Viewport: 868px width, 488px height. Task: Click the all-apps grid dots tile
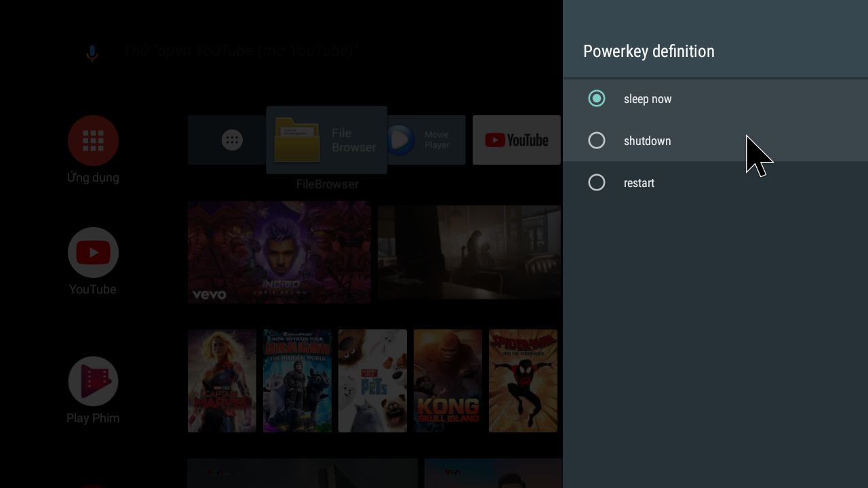pos(231,140)
